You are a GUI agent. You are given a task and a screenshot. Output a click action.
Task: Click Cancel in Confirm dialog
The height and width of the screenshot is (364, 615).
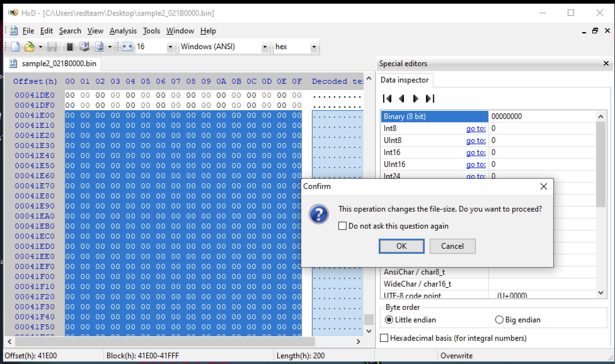coord(452,246)
